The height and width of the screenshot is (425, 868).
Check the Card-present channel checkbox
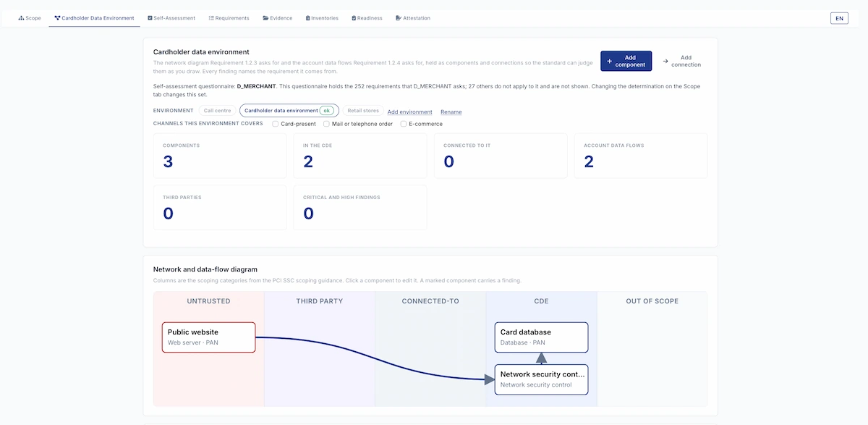click(x=276, y=124)
